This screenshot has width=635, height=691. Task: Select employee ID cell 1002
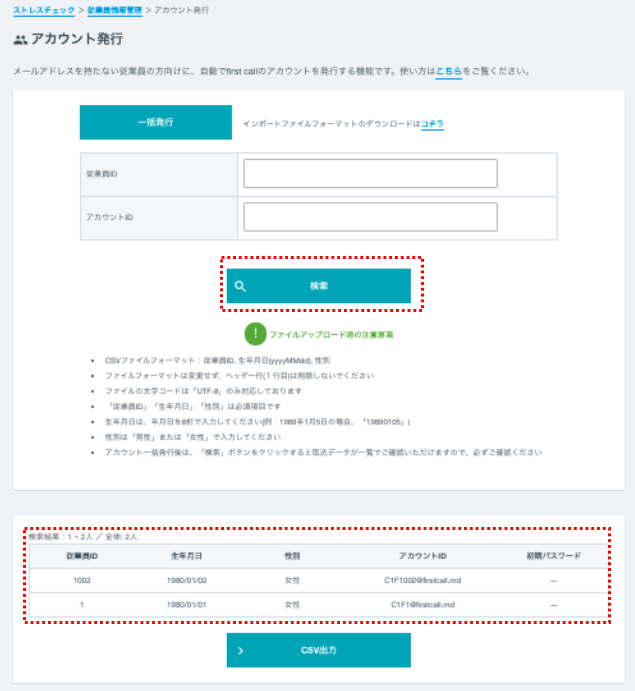click(82, 580)
